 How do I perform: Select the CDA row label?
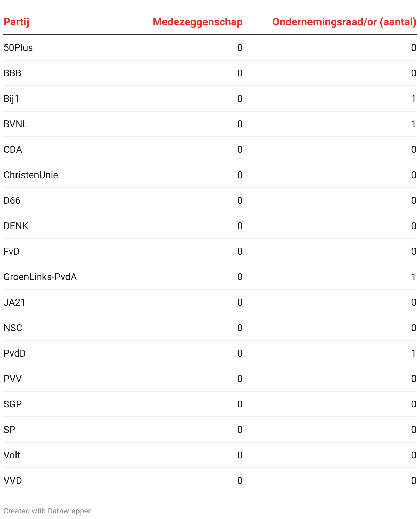point(13,149)
